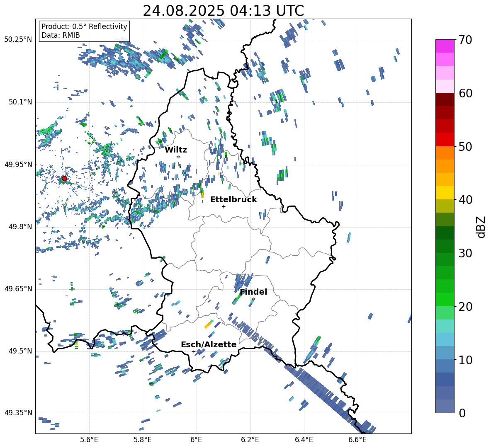Click the orange echo west of Ettelbruck label

click(x=202, y=195)
